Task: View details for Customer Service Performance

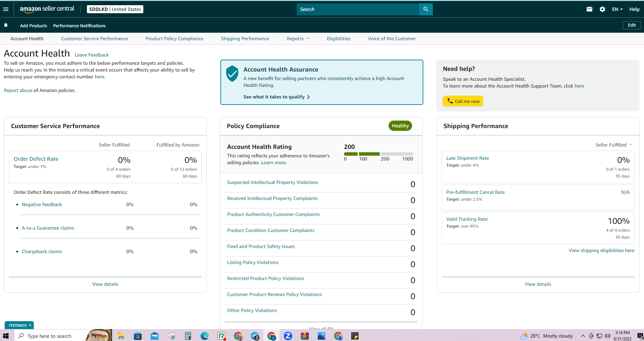Action: pyautogui.click(x=105, y=284)
